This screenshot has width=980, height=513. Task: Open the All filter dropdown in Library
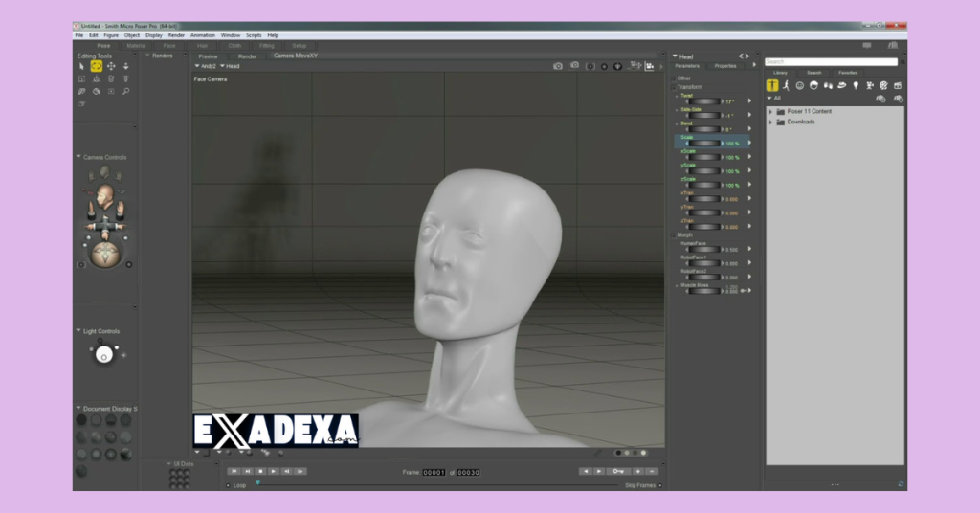pyautogui.click(x=773, y=98)
